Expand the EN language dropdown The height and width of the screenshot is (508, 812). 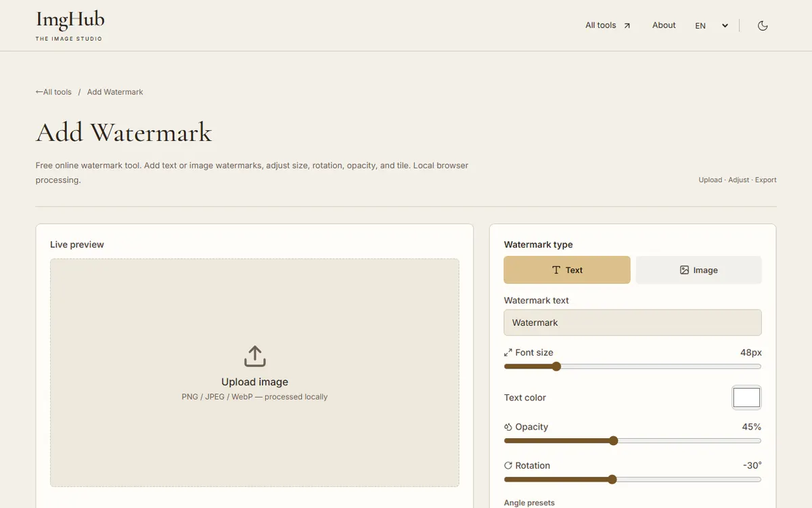pyautogui.click(x=711, y=26)
